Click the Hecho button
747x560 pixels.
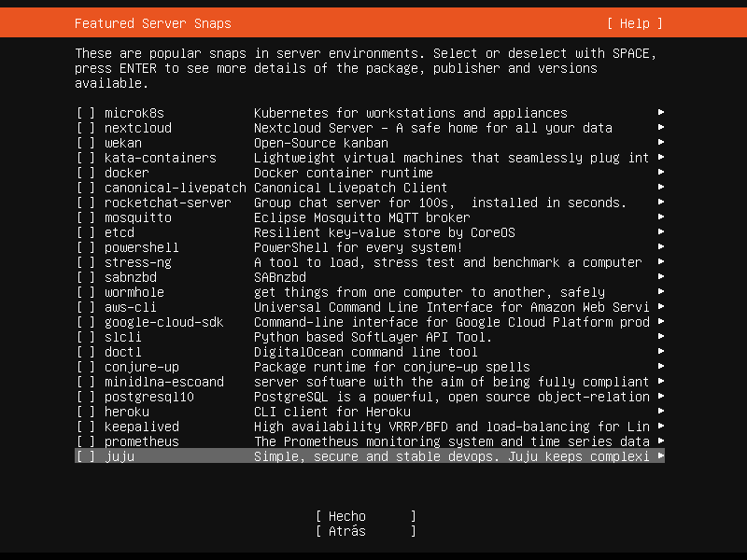click(x=366, y=516)
